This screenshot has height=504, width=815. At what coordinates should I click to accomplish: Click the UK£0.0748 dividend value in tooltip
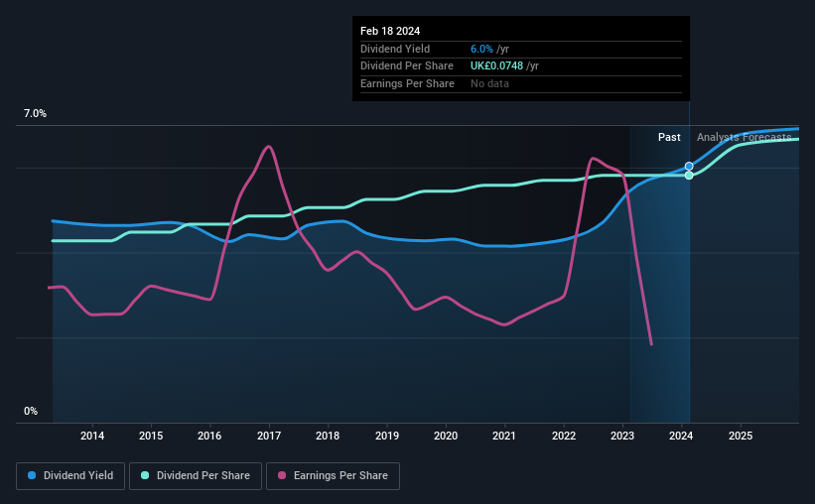click(496, 66)
